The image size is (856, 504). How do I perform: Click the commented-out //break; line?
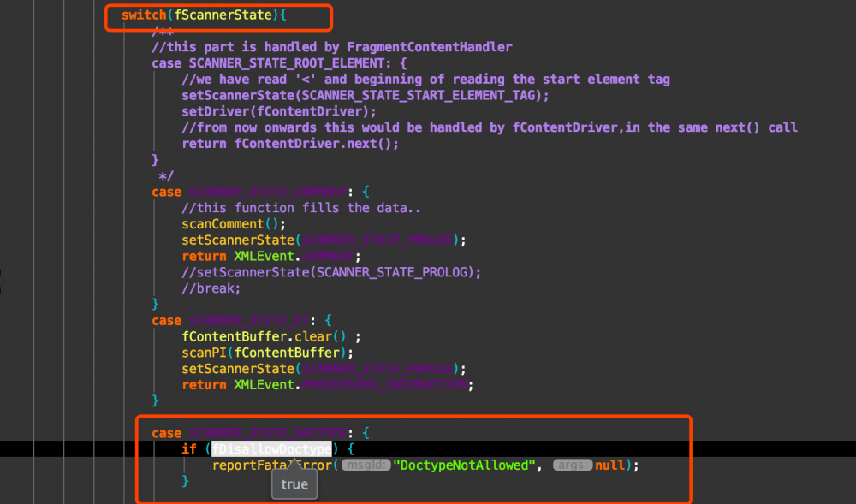211,288
